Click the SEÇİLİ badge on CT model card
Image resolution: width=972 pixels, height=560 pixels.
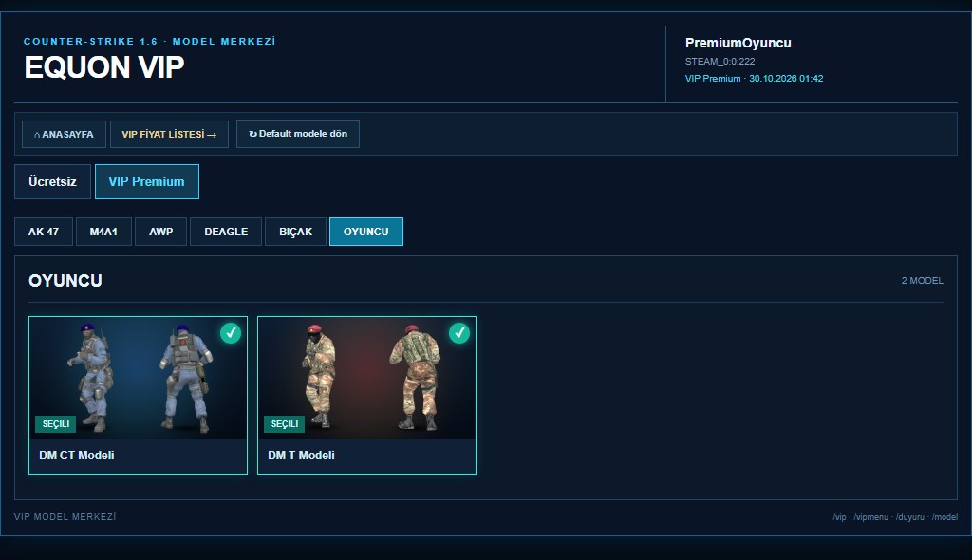coord(55,423)
